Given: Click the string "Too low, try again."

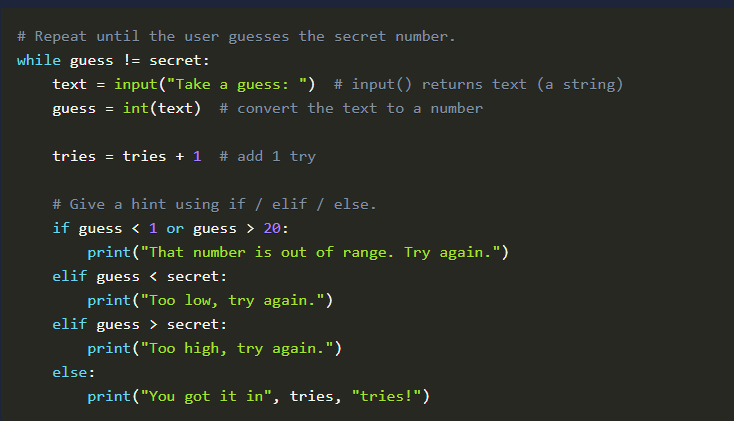Looking at the screenshot, I should tap(235, 300).
